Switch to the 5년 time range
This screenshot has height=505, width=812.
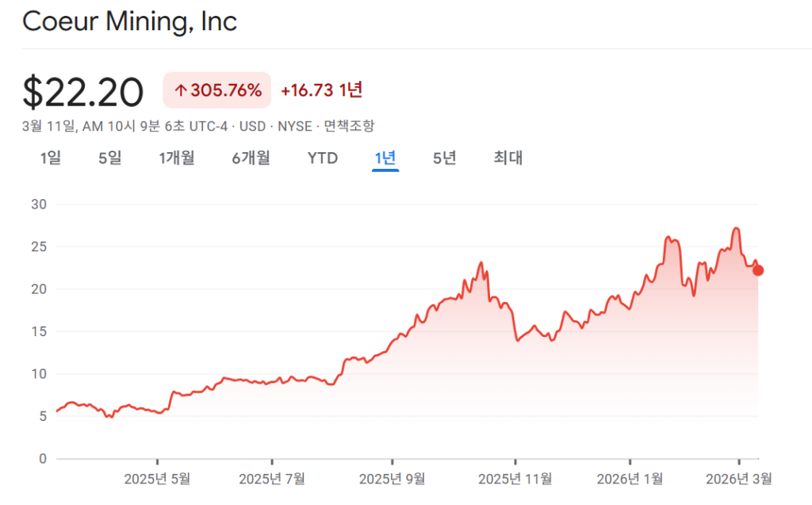444,158
